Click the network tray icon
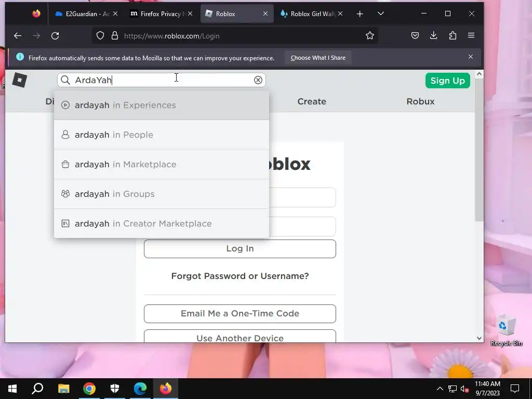 pos(453,389)
